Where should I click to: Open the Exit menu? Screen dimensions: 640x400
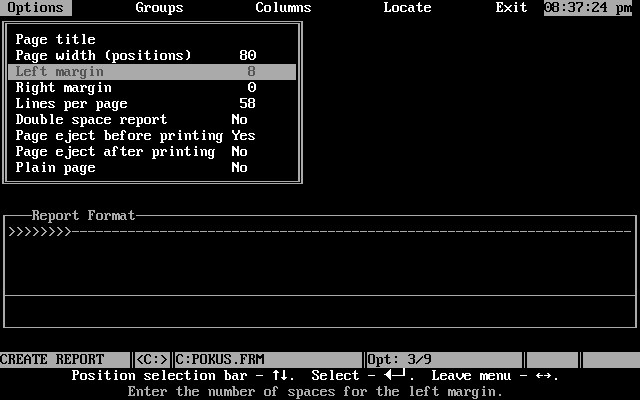(x=511, y=8)
